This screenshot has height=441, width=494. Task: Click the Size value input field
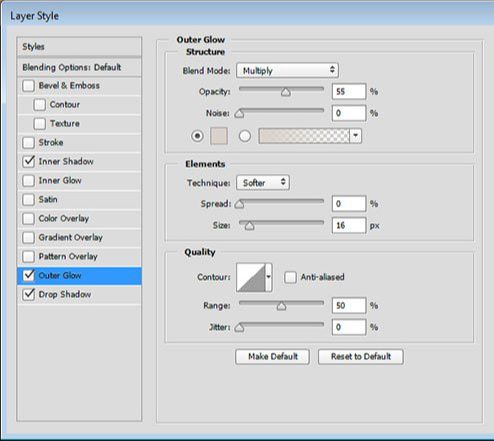point(349,226)
